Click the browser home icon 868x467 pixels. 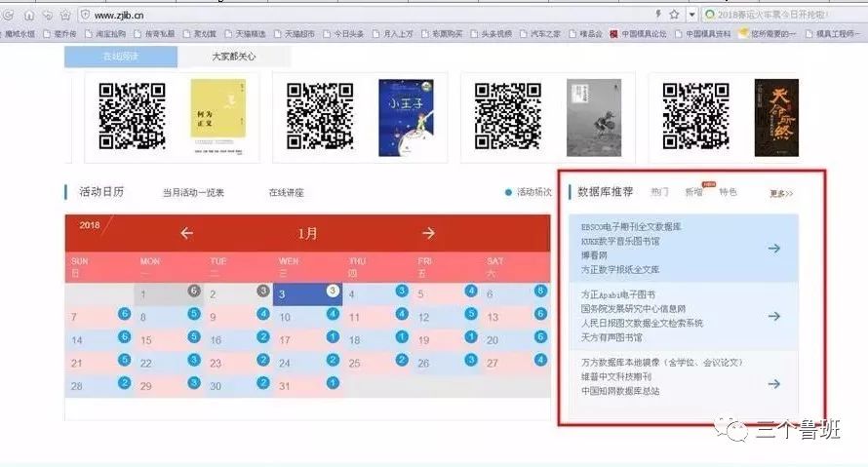click(x=29, y=15)
